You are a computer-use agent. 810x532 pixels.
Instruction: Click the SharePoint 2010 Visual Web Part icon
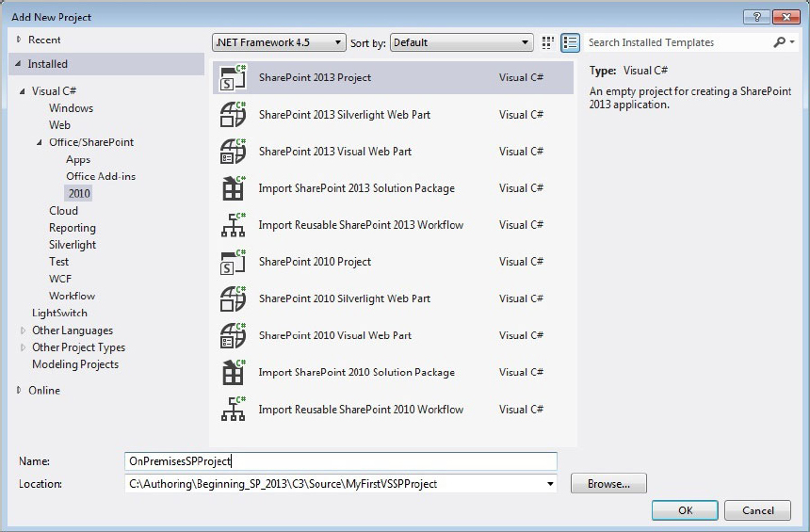233,336
